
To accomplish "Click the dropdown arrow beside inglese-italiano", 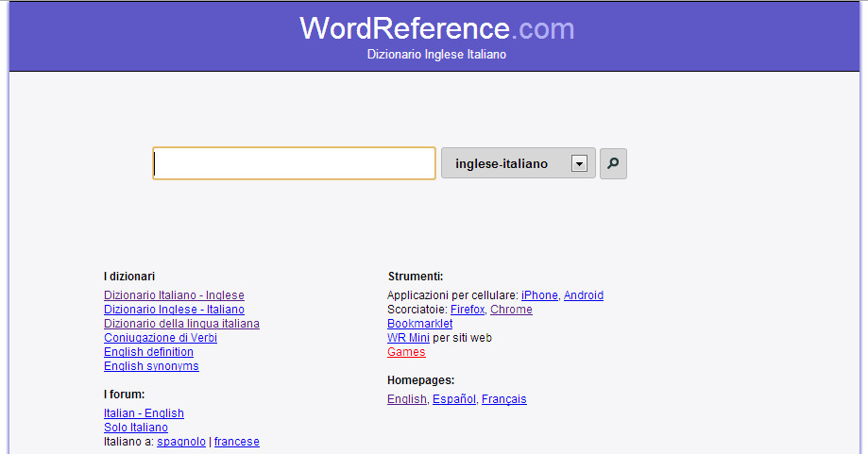I will [579, 163].
